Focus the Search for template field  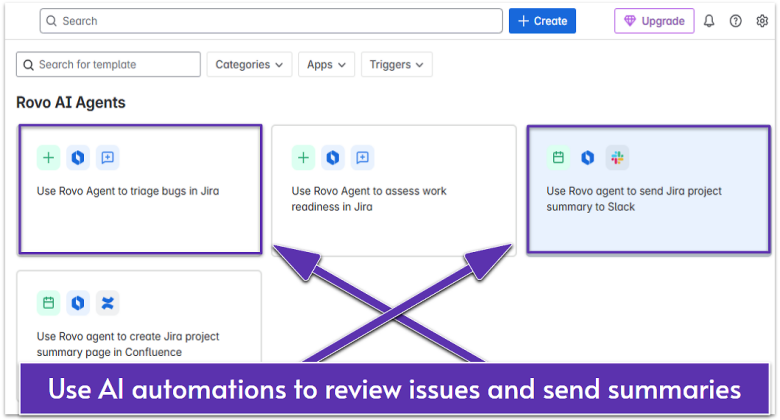[x=108, y=64]
